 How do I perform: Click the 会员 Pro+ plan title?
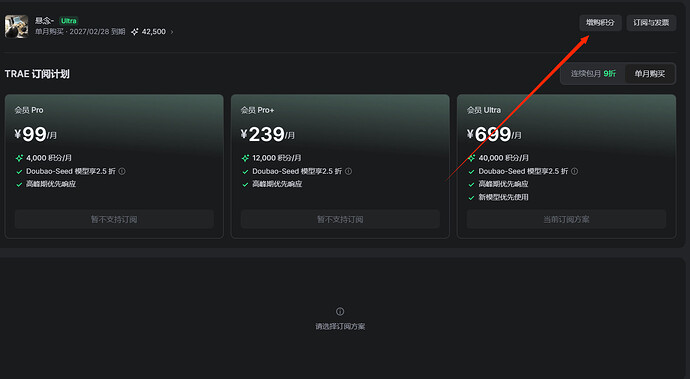tap(257, 110)
